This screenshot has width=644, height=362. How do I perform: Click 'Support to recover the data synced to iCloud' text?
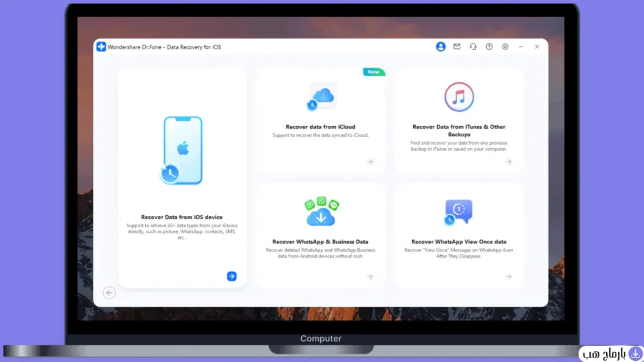coord(320,135)
